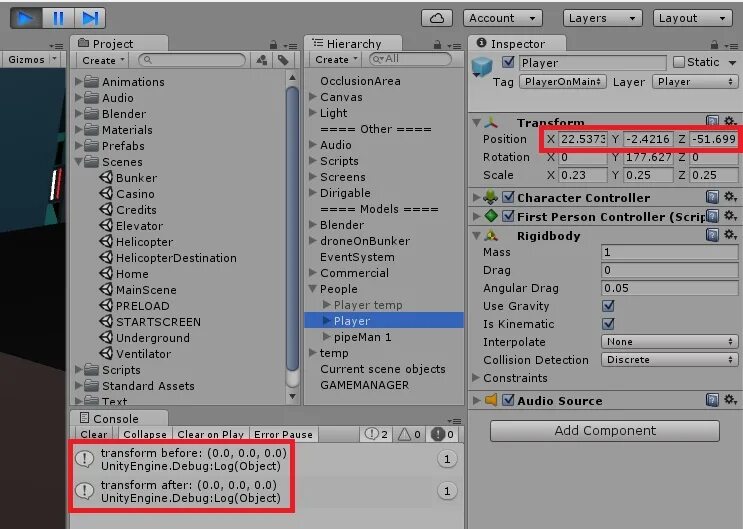
Task: Expand the Dirigable object in Hierarchy
Action: pos(313,192)
